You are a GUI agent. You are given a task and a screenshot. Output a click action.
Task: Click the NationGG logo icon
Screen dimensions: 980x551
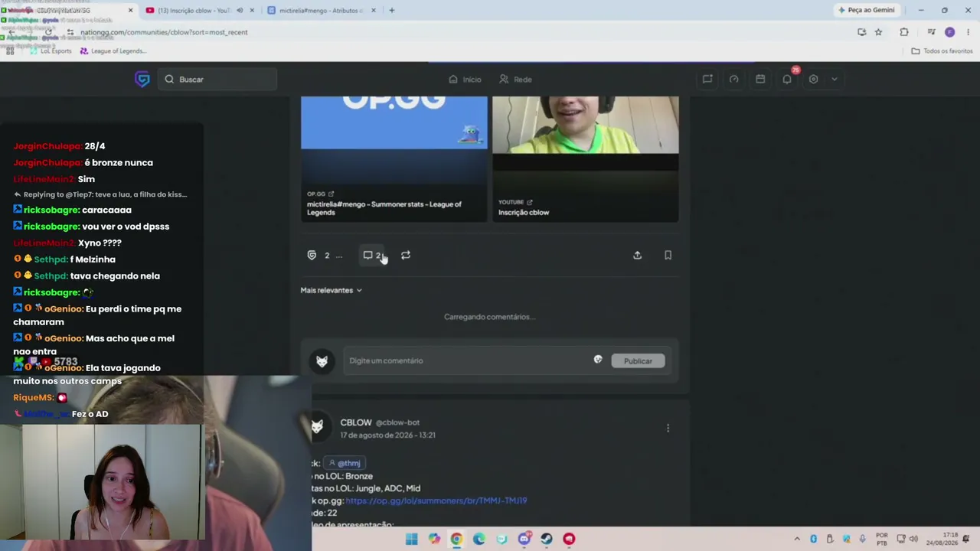(142, 79)
